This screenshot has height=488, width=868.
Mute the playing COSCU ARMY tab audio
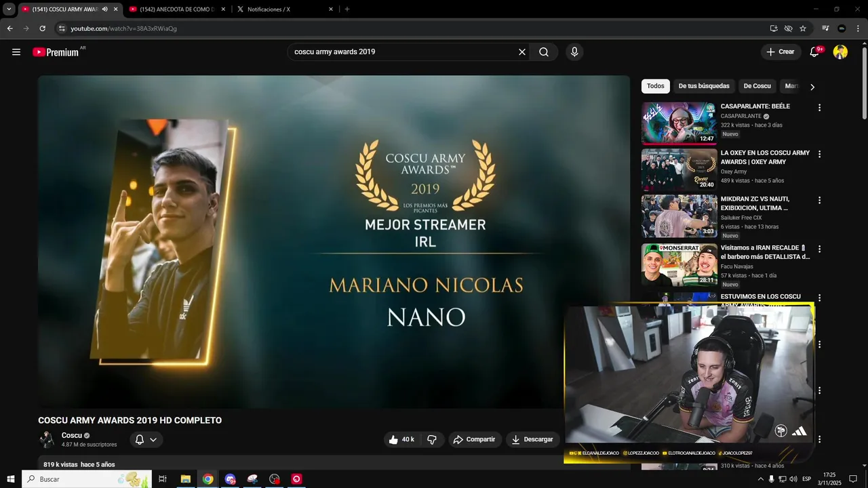point(104,9)
